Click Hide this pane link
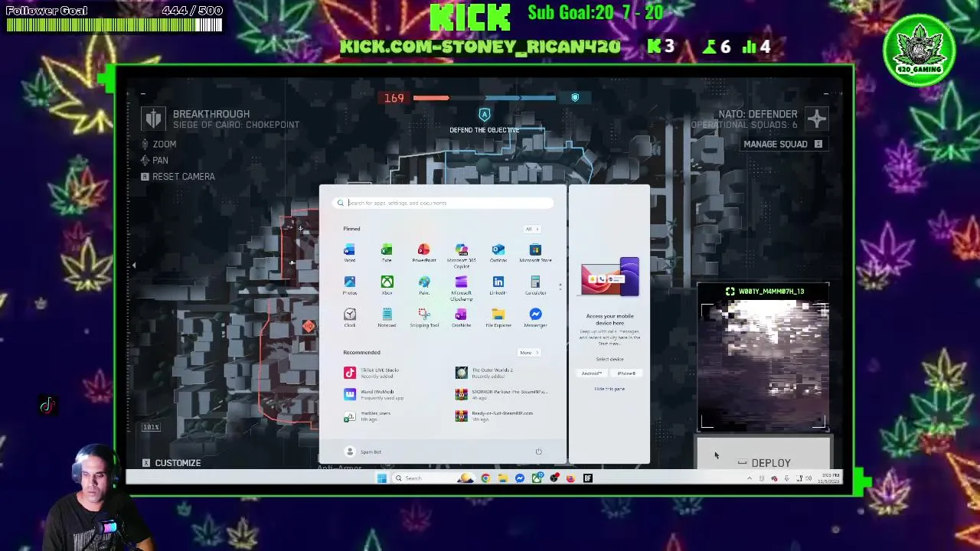980x551 pixels. pyautogui.click(x=609, y=389)
